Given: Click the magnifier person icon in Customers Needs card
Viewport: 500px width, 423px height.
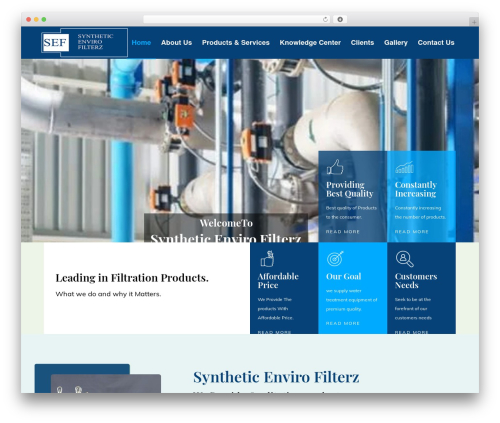Looking at the screenshot, I should (404, 259).
